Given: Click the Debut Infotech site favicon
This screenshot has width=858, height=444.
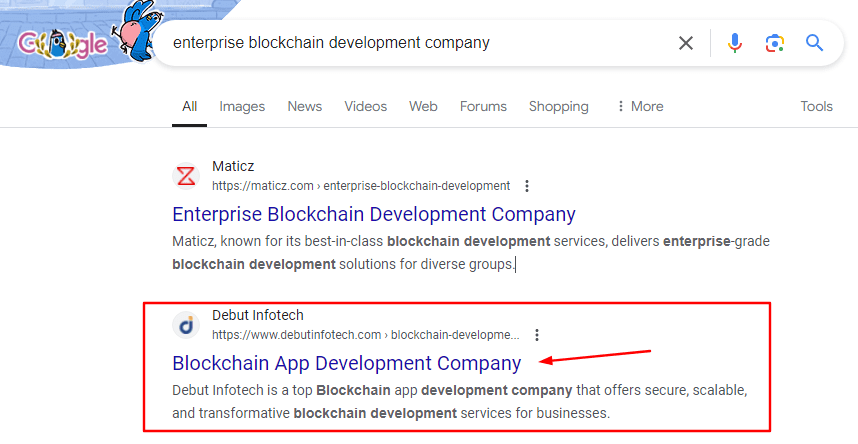Looking at the screenshot, I should pyautogui.click(x=186, y=325).
